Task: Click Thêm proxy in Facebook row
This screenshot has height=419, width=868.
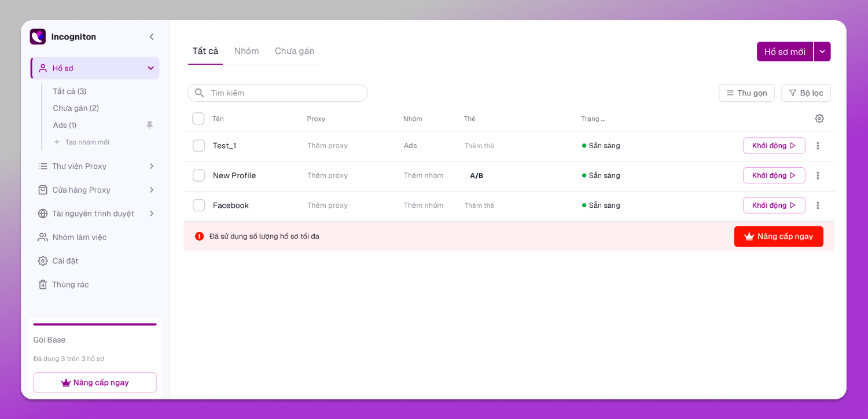Action: click(x=328, y=205)
